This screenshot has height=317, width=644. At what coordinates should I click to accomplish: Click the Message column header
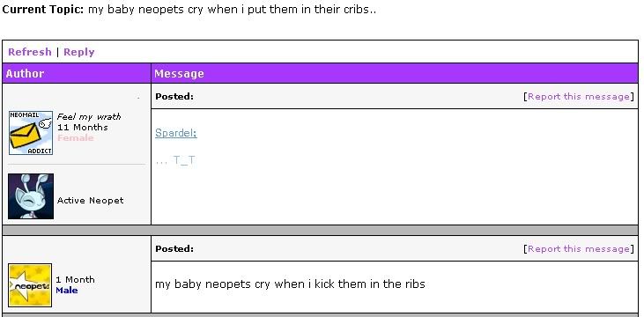pos(179,74)
